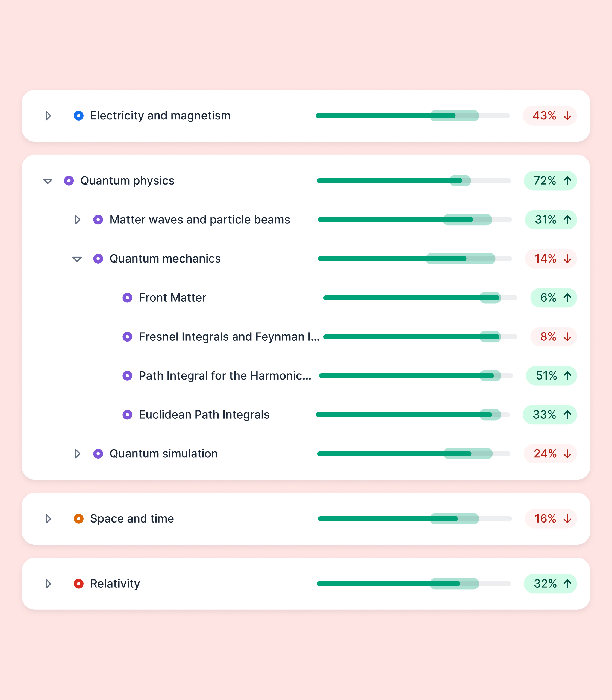Screen dimensions: 612x700
Task: Click the purple dot icon next to Quantum physics
Action: click(x=69, y=181)
